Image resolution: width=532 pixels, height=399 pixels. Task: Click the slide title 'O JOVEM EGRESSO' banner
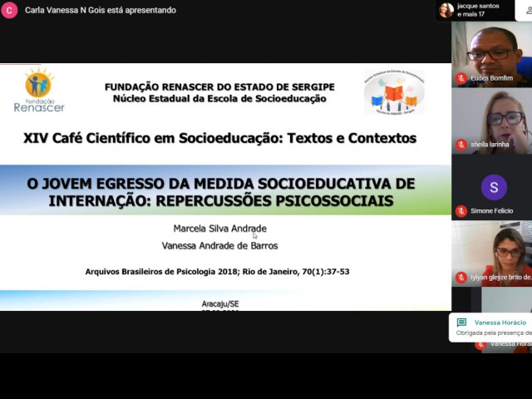click(220, 191)
